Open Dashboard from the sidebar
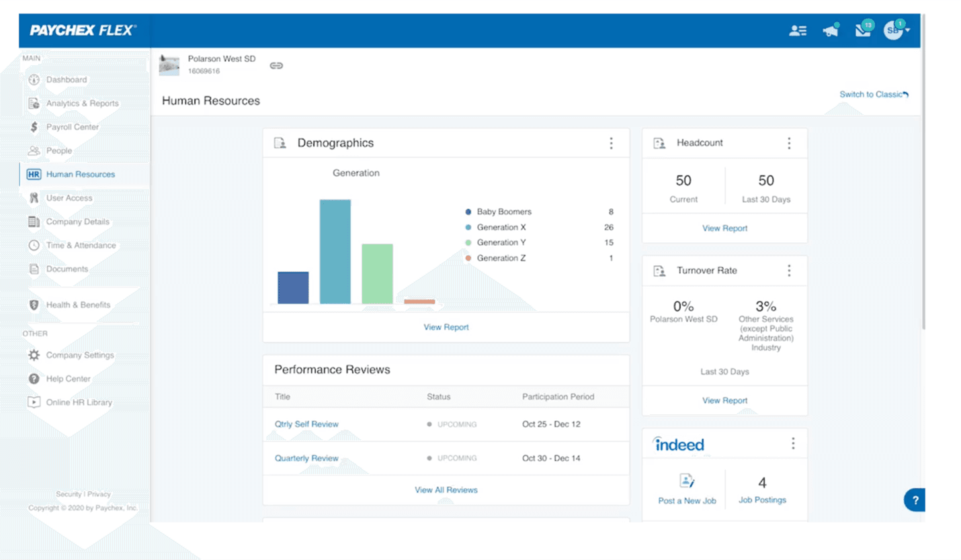Screen dimensions: 961x560 point(67,80)
